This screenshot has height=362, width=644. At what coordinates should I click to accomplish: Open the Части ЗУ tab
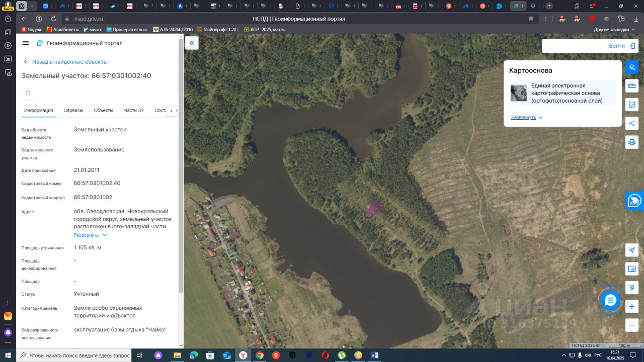(134, 111)
